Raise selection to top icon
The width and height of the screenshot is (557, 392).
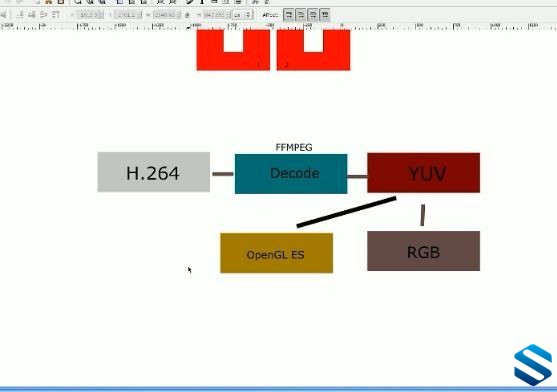20,15
